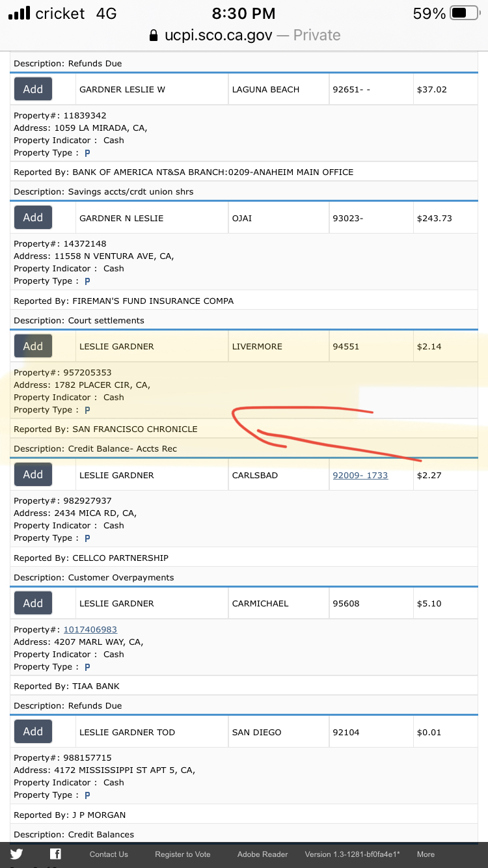Select the LESLIE GARDNER TOD name cell
This screenshot has height=868, width=488.
tap(151, 732)
